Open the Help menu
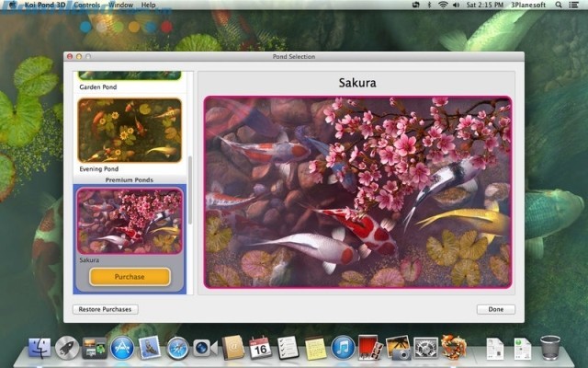The height and width of the screenshot is (368, 588). (x=148, y=5)
